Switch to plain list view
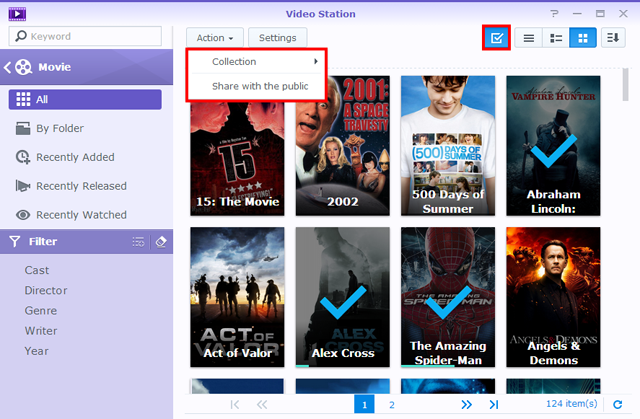The height and width of the screenshot is (419, 640). [x=529, y=38]
